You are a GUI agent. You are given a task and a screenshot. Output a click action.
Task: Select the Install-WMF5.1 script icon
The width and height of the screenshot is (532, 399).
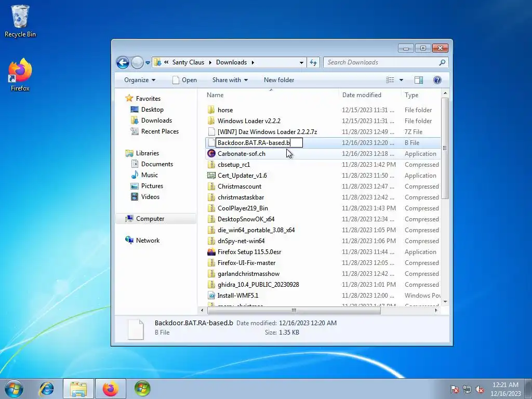[211, 296]
